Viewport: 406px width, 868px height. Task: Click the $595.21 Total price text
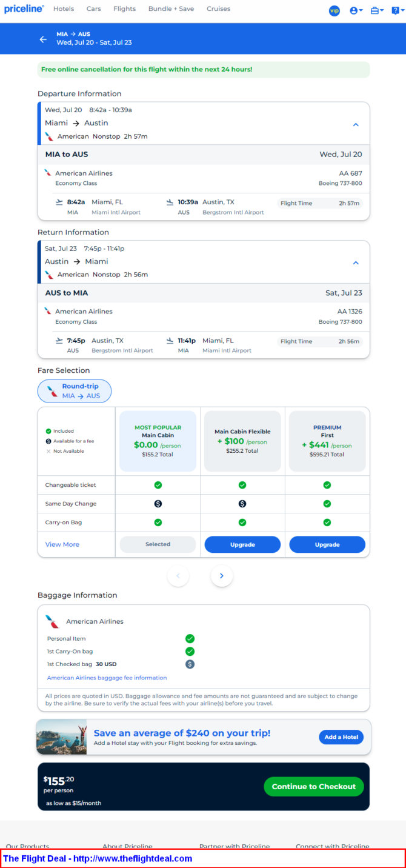(327, 454)
